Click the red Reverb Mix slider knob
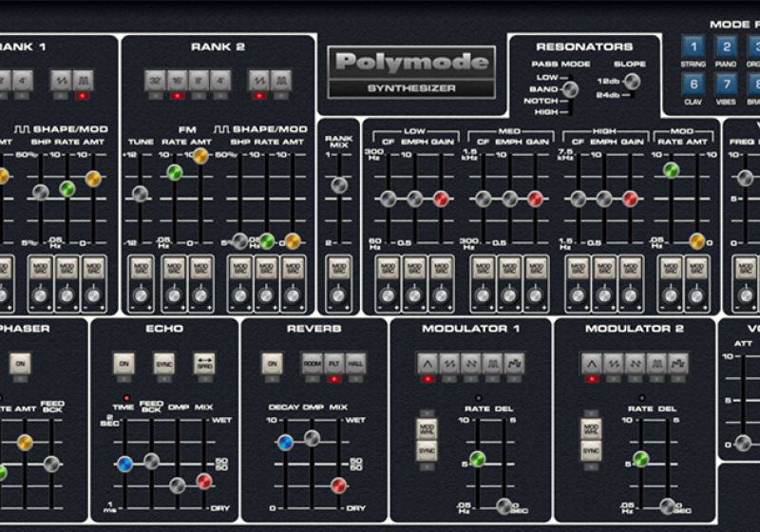Image resolution: width=760 pixels, height=532 pixels. tap(338, 485)
